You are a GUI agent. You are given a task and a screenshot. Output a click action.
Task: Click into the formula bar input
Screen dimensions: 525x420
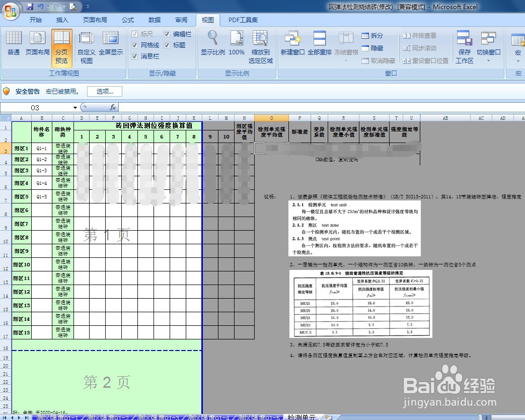coord(322,107)
